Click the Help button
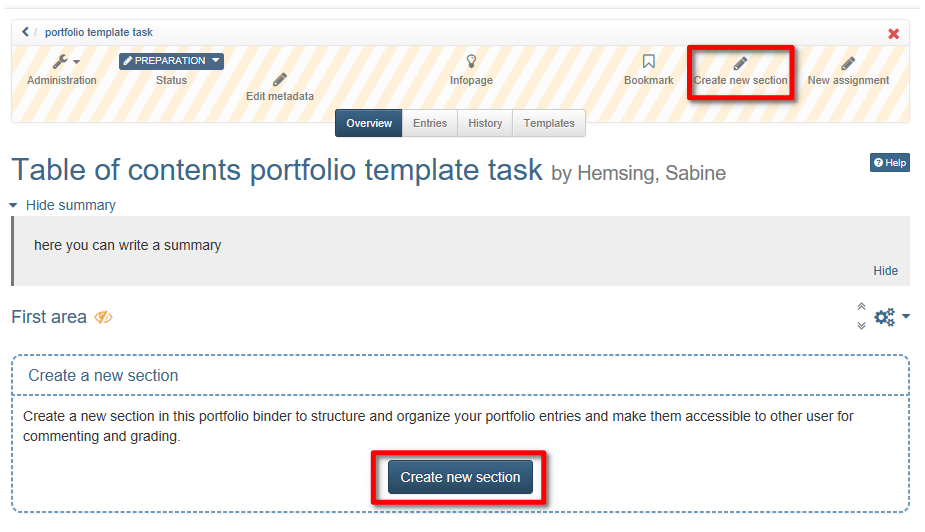The image size is (925, 532). (890, 163)
